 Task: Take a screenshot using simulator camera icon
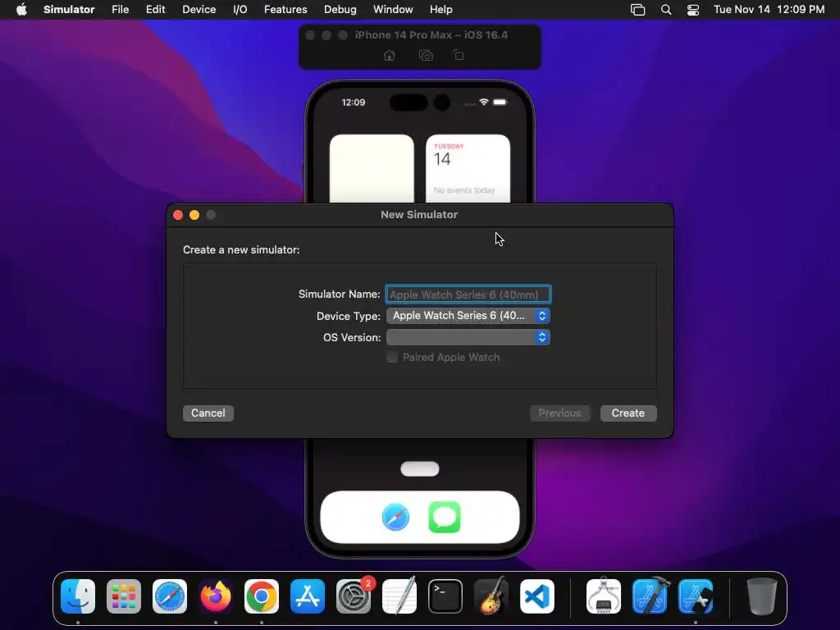pyautogui.click(x=426, y=55)
